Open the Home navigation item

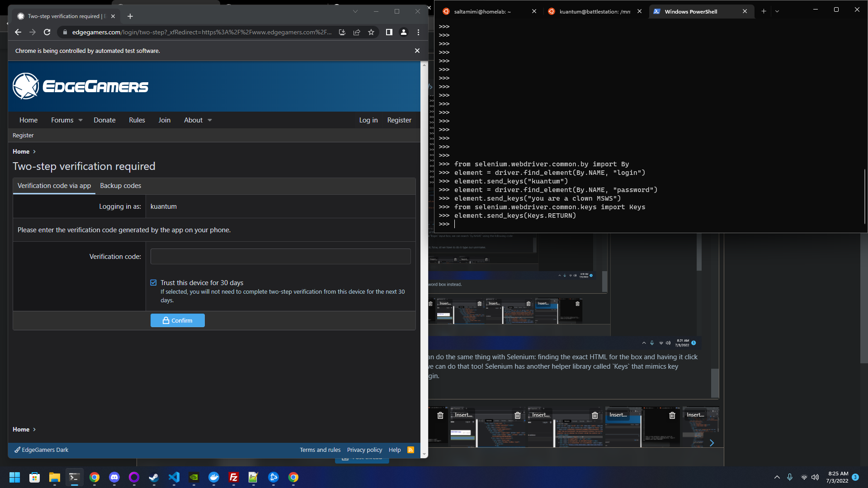(28, 120)
